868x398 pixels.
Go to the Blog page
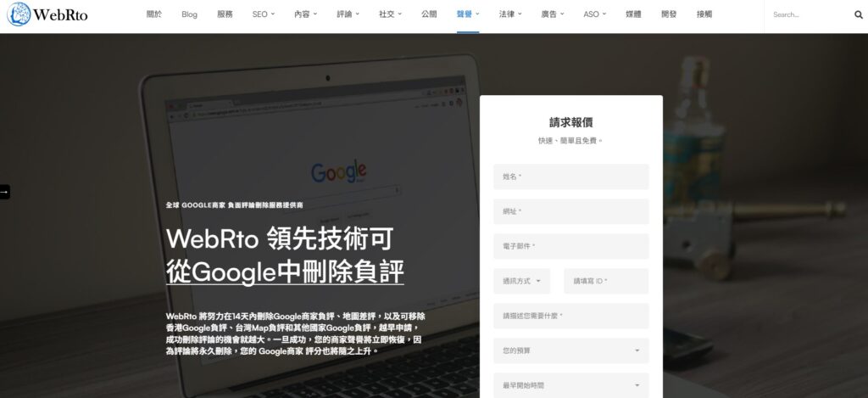coord(189,14)
